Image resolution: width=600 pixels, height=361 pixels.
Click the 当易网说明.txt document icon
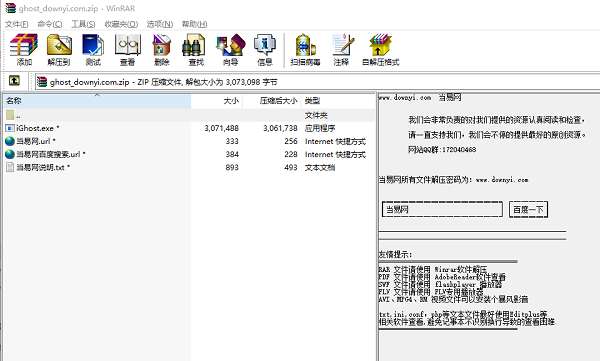pyautogui.click(x=10, y=167)
